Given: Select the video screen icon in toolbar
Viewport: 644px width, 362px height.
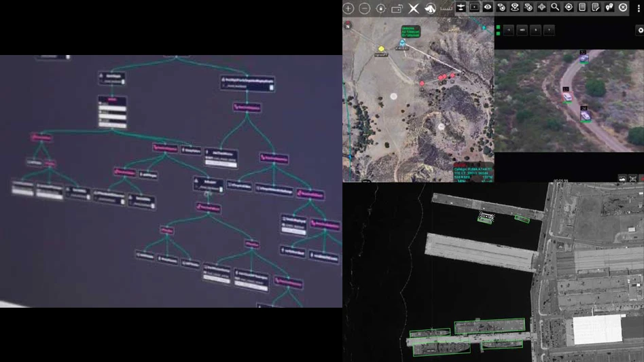Looking at the screenshot, I should click(x=474, y=7).
